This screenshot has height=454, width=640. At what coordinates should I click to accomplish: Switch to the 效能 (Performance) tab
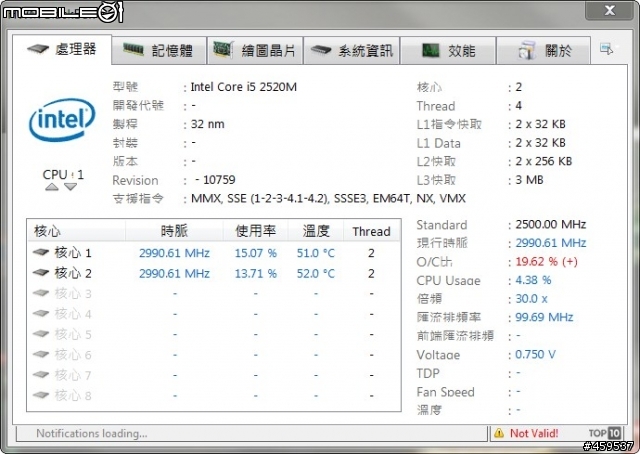(448, 51)
